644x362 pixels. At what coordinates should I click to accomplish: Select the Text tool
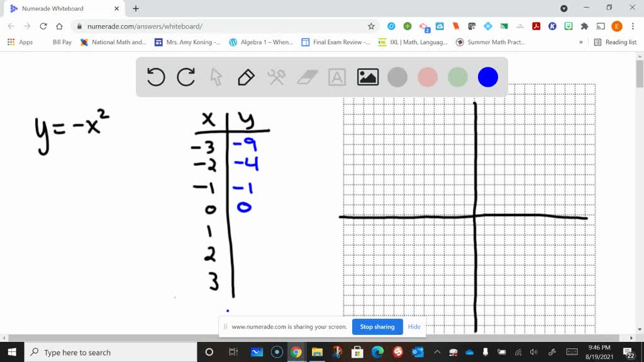[x=337, y=77]
